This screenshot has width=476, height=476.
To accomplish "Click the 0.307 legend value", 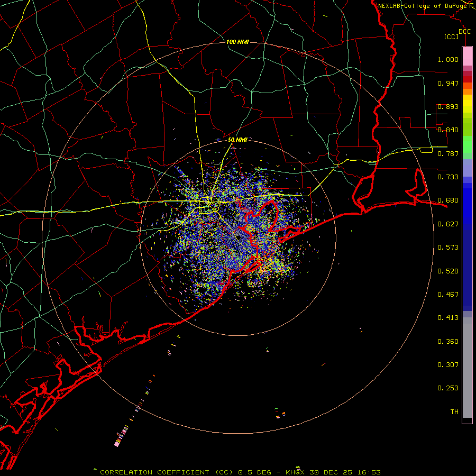I will [448, 365].
